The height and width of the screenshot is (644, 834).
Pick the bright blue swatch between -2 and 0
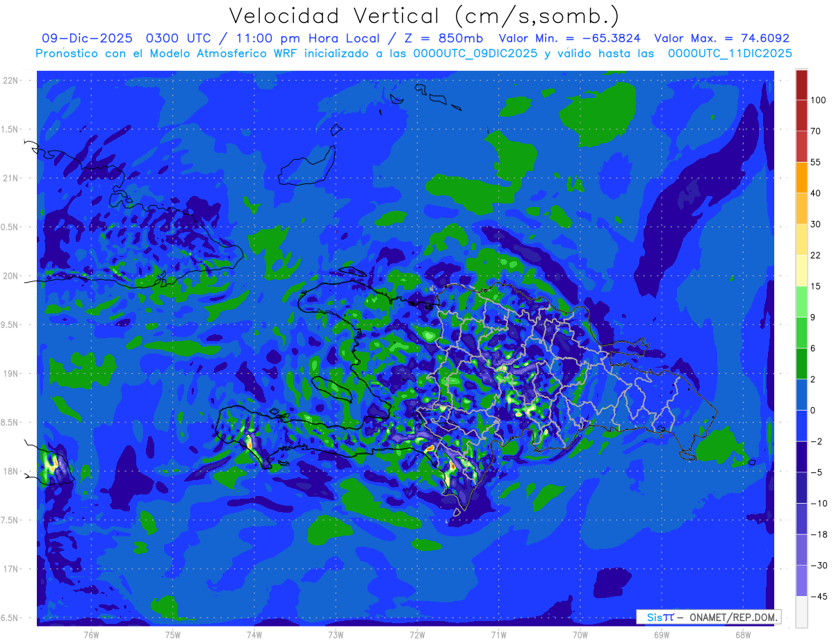[x=801, y=425]
